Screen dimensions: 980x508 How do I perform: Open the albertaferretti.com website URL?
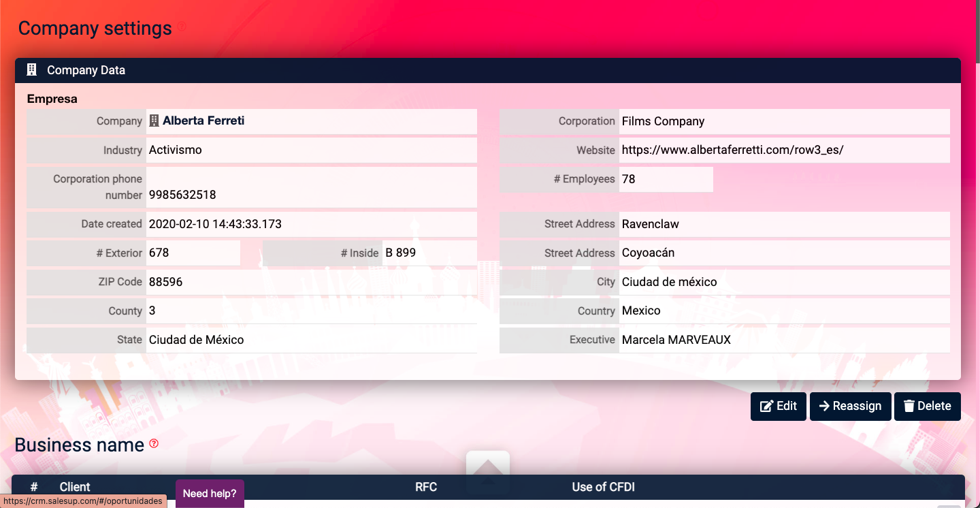[x=732, y=150]
